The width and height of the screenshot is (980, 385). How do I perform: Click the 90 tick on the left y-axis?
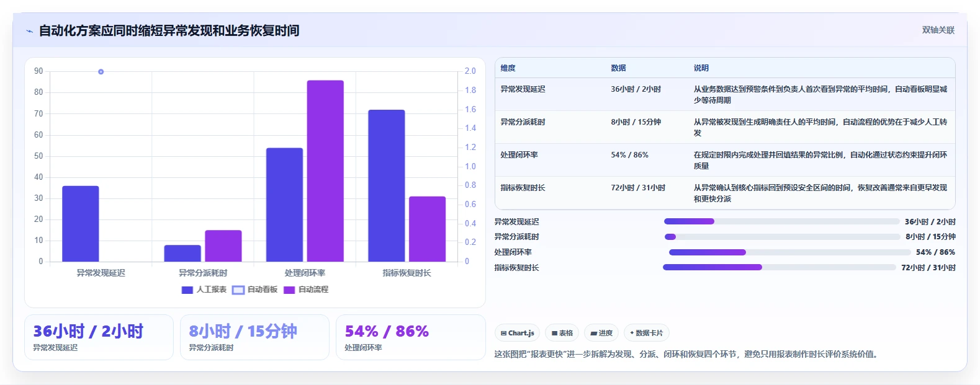(38, 71)
